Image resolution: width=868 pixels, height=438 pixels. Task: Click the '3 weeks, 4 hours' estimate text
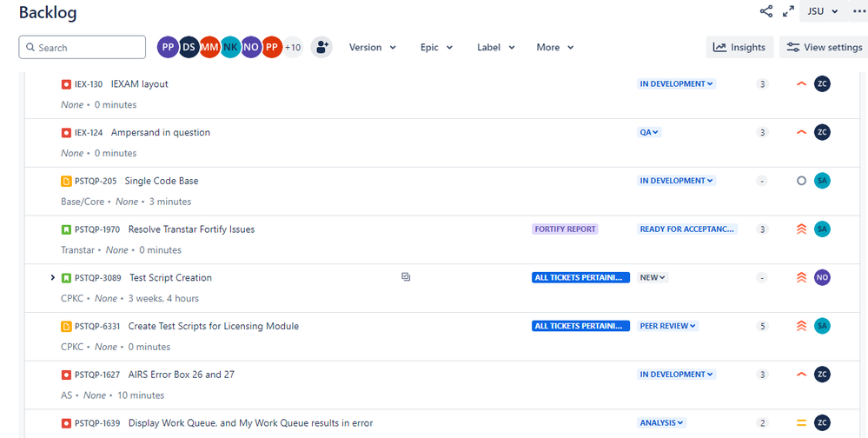tap(163, 298)
